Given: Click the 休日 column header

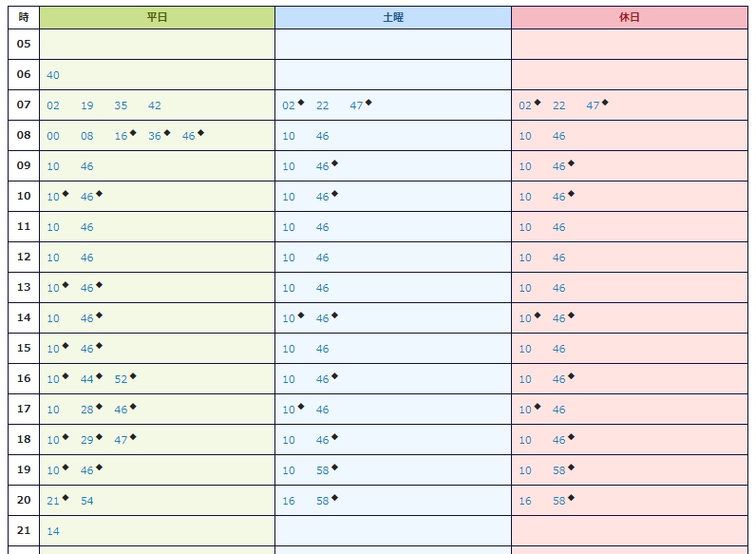Looking at the screenshot, I should (x=629, y=17).
